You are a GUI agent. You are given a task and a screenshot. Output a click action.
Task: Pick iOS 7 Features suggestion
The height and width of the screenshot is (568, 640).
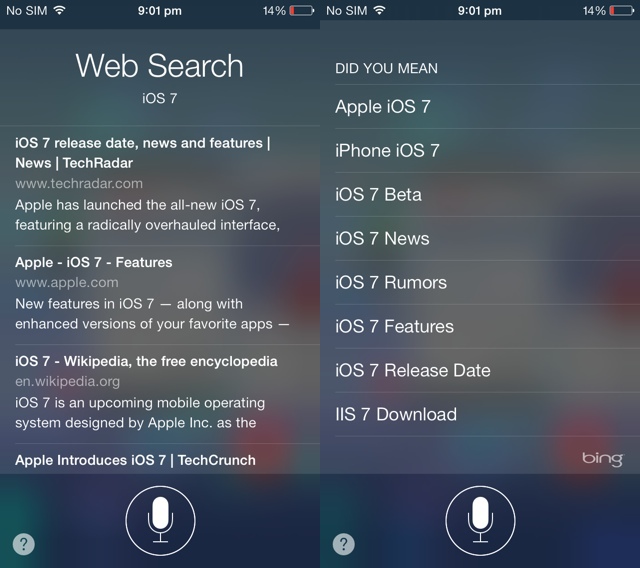487,326
